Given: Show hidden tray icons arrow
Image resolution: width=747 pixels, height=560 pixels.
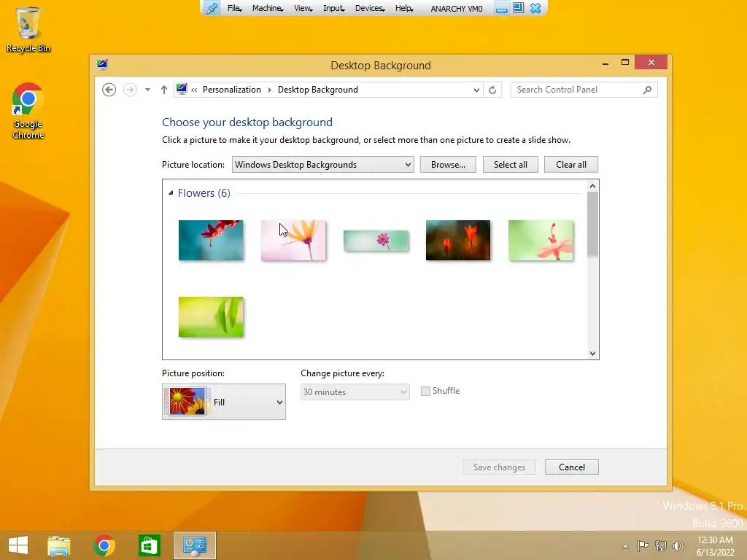Looking at the screenshot, I should coord(625,546).
